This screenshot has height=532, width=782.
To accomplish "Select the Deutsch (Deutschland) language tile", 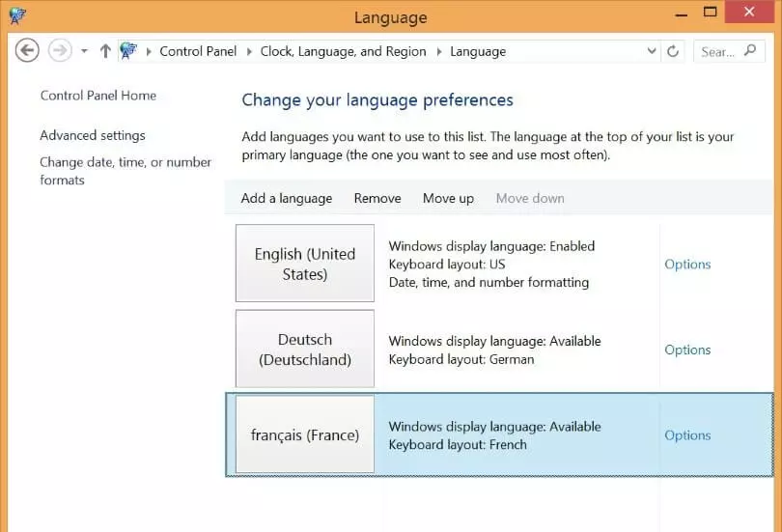I will pyautogui.click(x=305, y=349).
